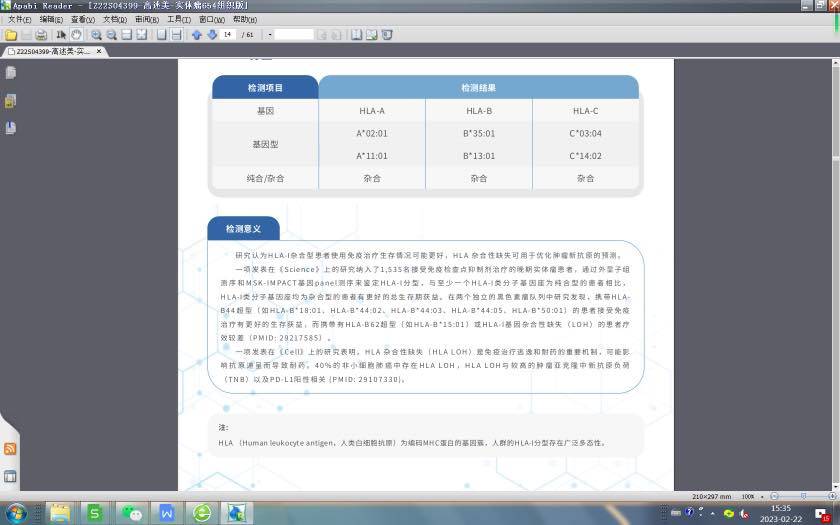
Task: Click the Zoom in magnifier icon
Action: pos(96,35)
